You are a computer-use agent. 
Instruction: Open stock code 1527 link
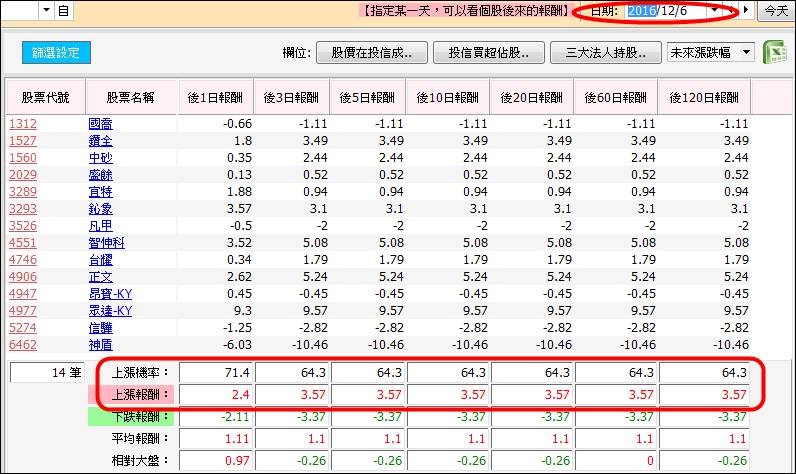[x=23, y=141]
